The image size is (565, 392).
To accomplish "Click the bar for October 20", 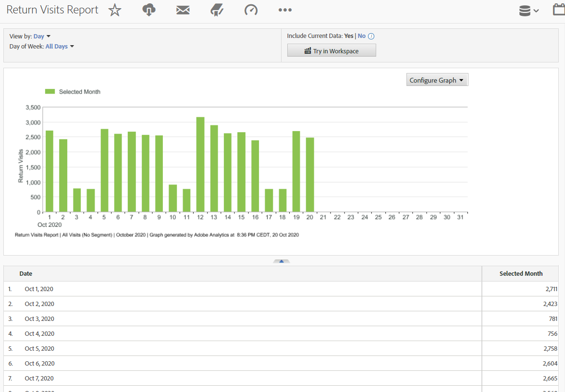I will click(x=310, y=175).
